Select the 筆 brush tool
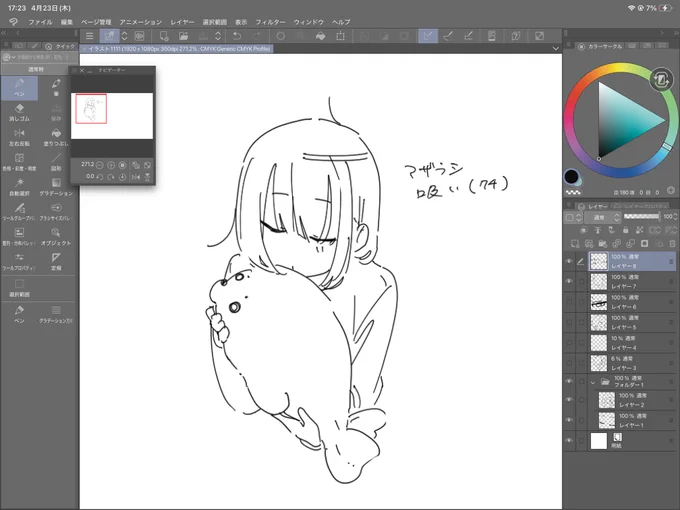 (x=56, y=88)
